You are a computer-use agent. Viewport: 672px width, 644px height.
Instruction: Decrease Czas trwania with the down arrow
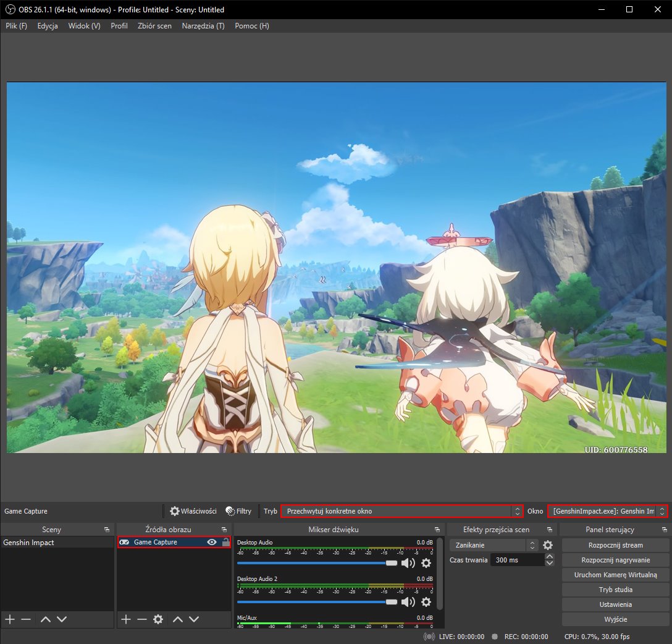[x=550, y=563]
